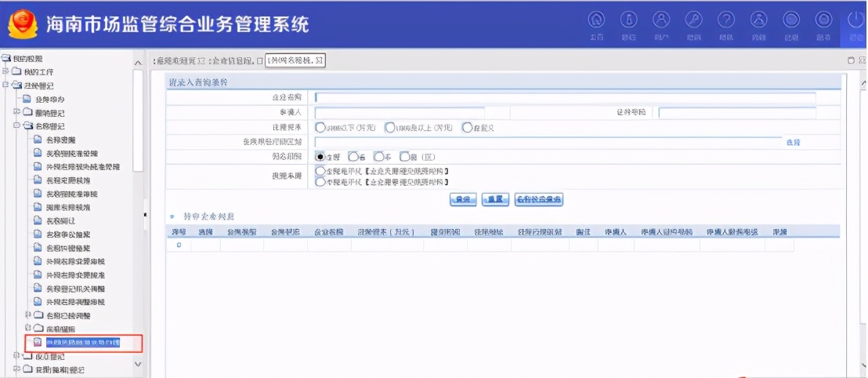This screenshot has height=378, width=868.
Task: Click the header icon right of the home icon
Action: (x=628, y=20)
